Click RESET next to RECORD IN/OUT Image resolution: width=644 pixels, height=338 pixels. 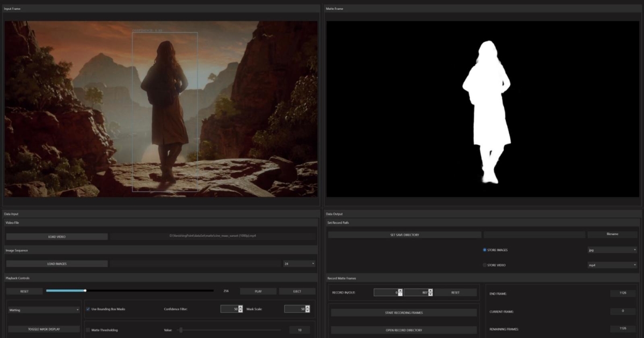click(456, 292)
